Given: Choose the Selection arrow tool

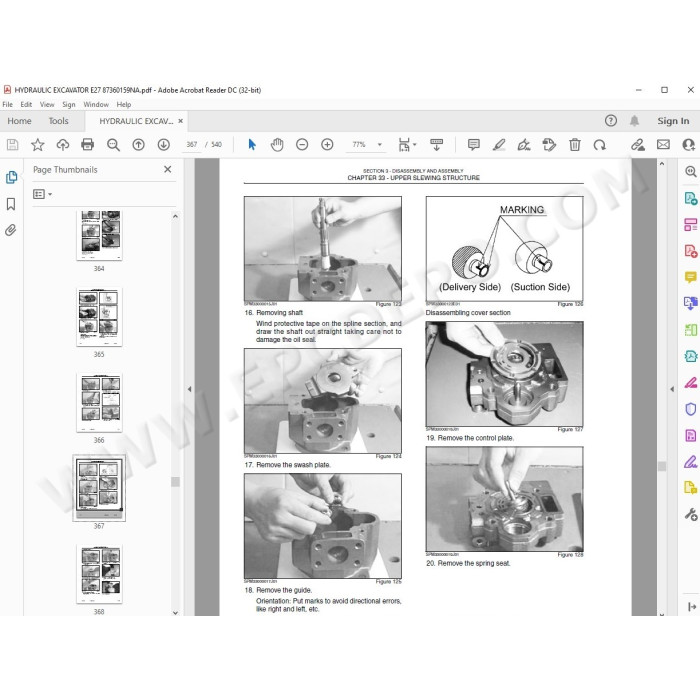Looking at the screenshot, I should coord(252,144).
